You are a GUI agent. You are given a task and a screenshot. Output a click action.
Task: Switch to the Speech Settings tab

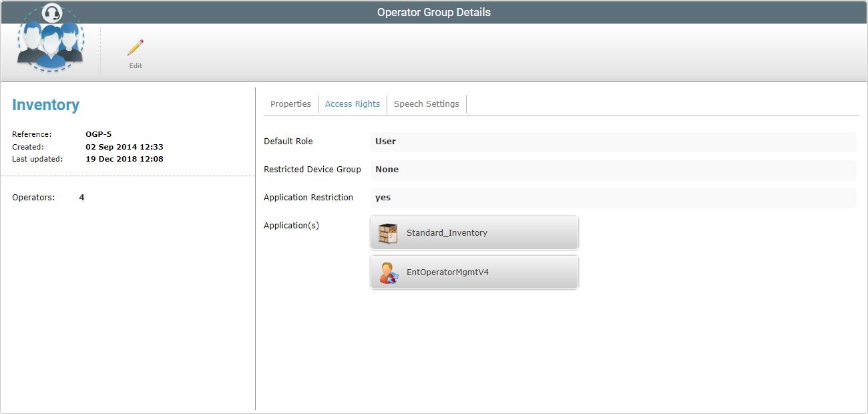click(426, 103)
